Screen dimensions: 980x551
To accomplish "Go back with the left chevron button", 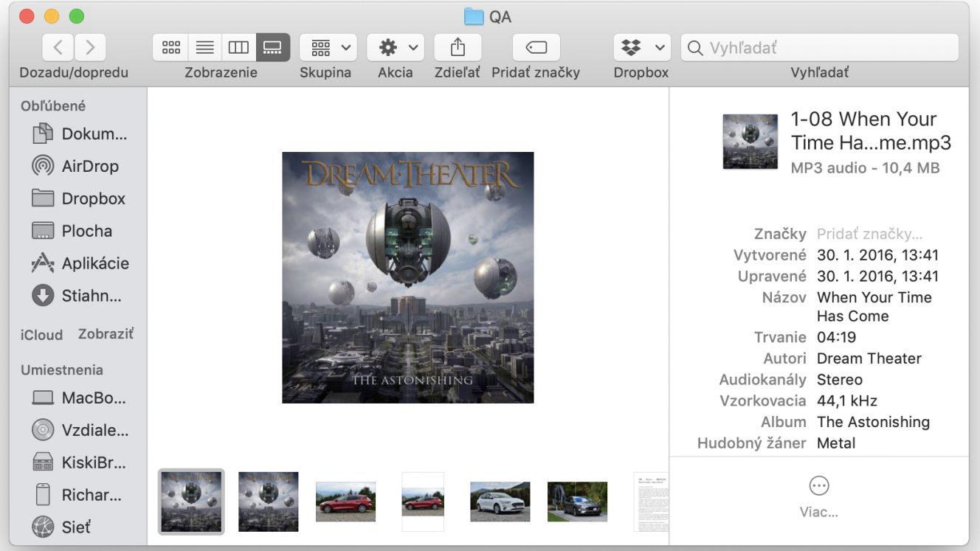I will coord(58,47).
